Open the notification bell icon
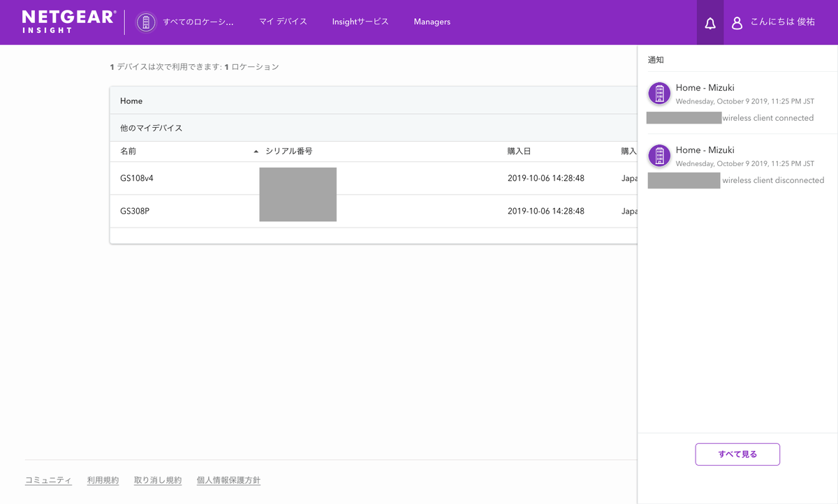The height and width of the screenshot is (504, 838). coord(710,23)
